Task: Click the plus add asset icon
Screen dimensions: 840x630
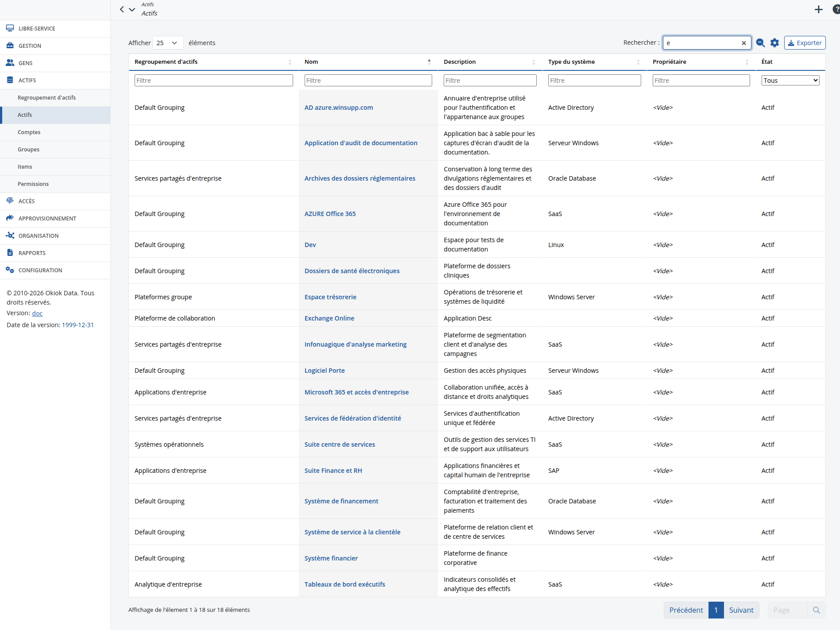Action: (818, 9)
